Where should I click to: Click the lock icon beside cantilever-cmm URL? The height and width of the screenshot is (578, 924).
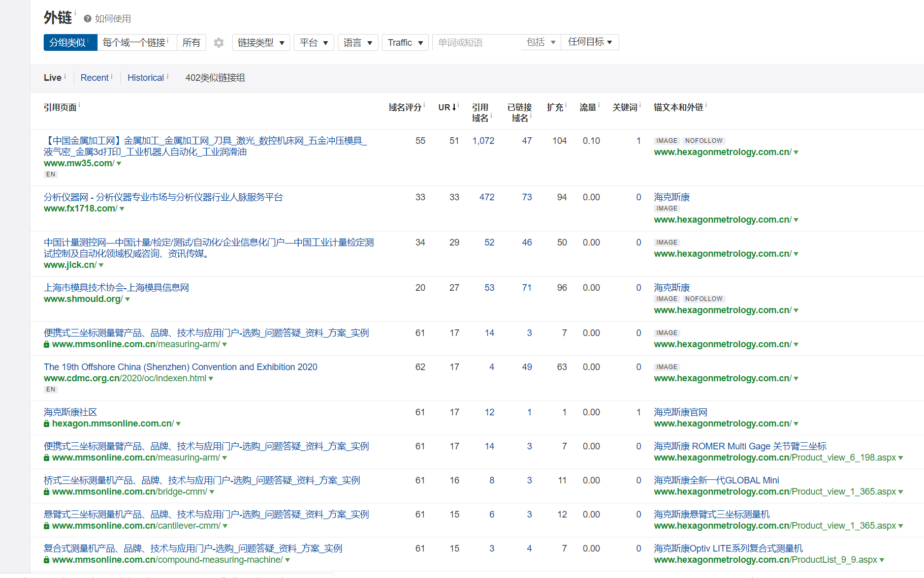47,526
